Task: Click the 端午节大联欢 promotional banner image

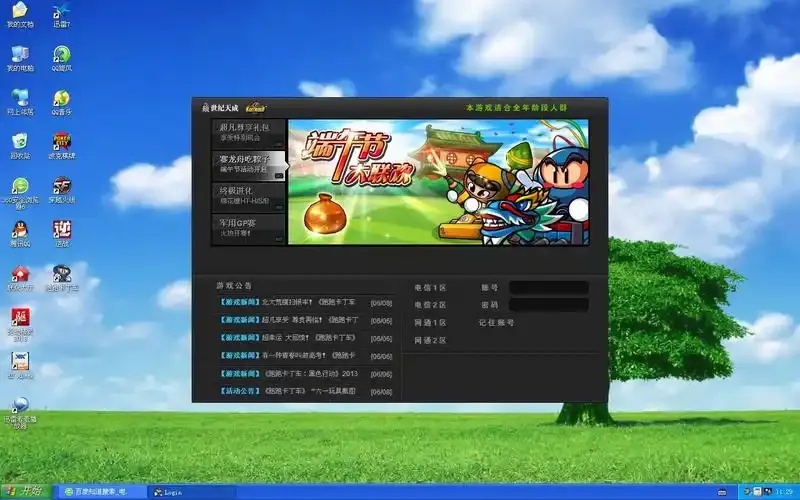Action: pyautogui.click(x=438, y=182)
